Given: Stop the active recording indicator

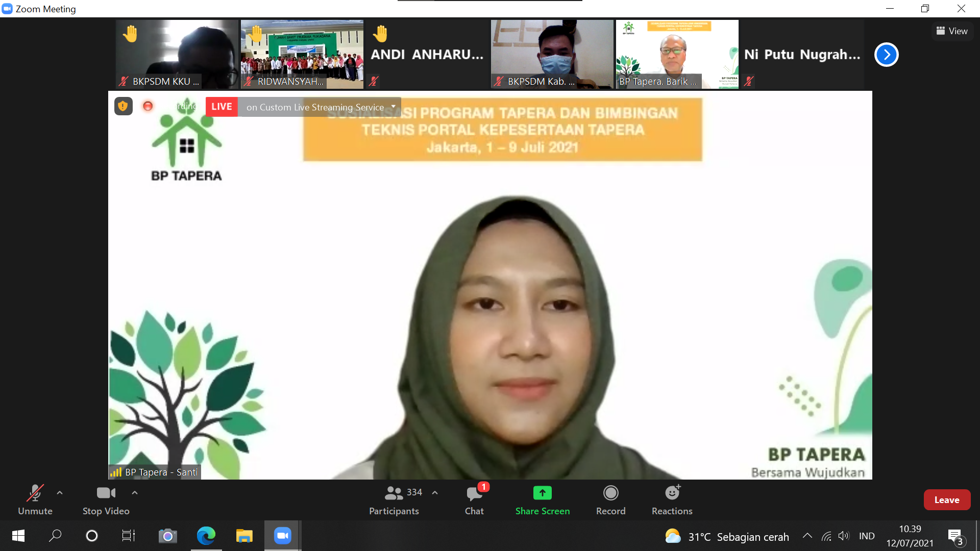Looking at the screenshot, I should click(148, 106).
